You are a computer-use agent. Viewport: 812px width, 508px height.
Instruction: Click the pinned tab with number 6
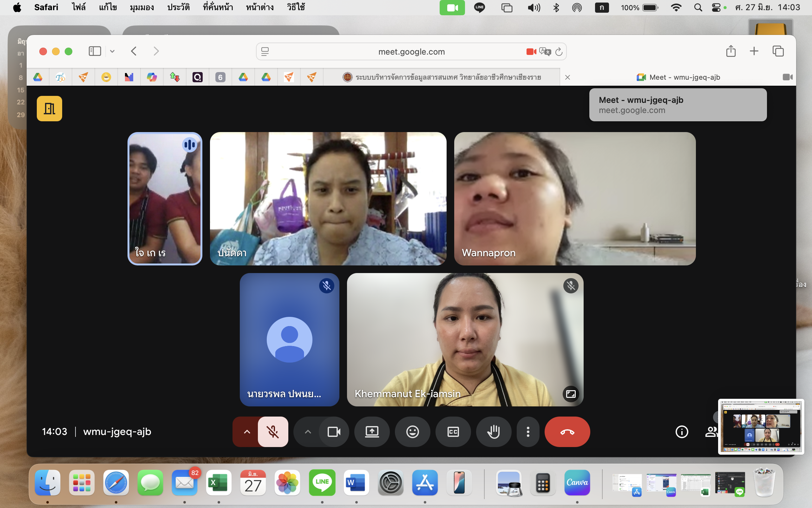tap(220, 77)
